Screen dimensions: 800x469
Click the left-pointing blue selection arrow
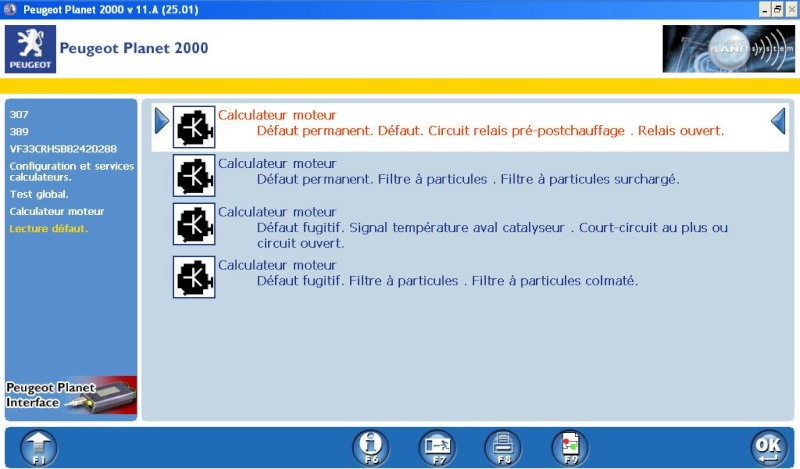pos(778,121)
